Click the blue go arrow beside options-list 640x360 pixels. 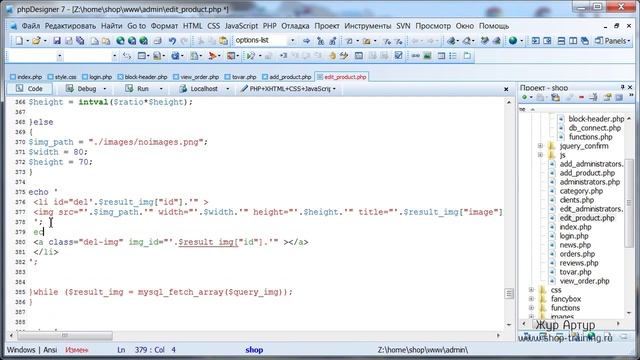click(306, 40)
